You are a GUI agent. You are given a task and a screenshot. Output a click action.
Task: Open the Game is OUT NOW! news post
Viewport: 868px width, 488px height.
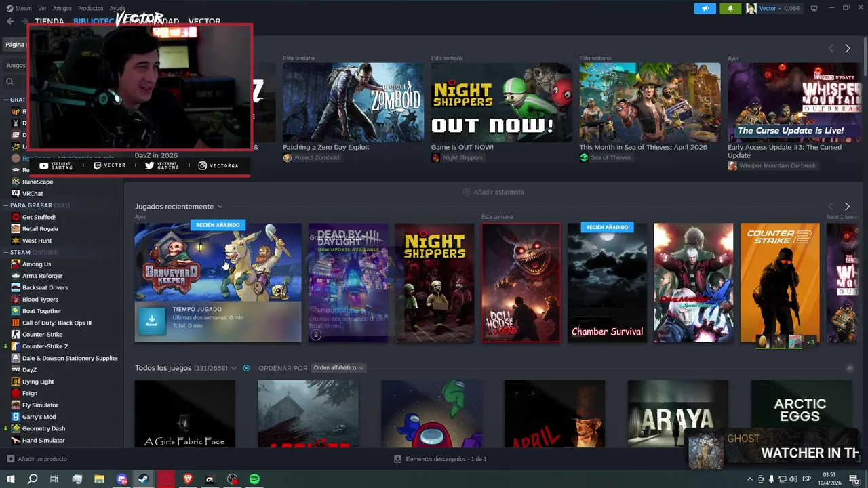point(502,102)
